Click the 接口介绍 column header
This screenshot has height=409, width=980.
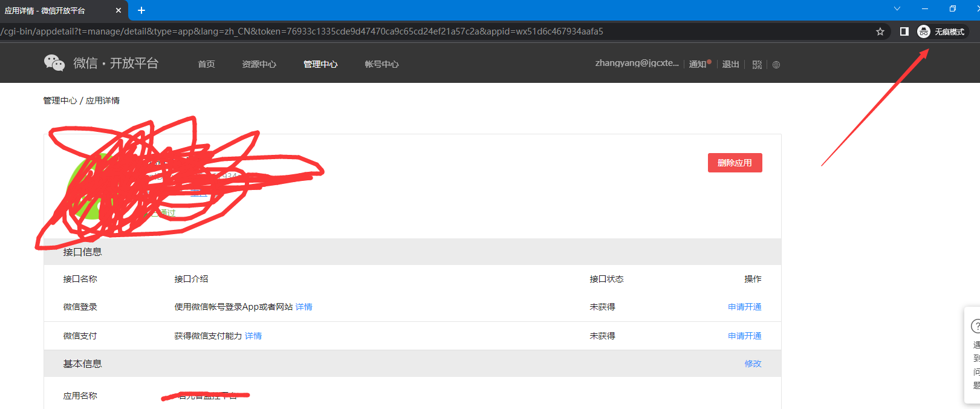pos(191,279)
